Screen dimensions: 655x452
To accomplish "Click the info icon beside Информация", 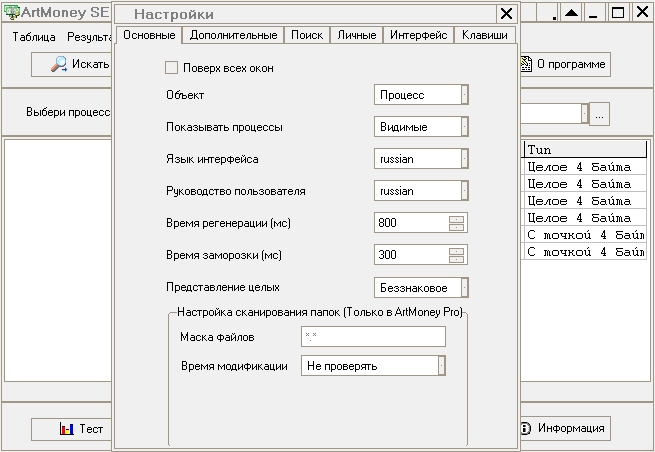I will tap(525, 428).
